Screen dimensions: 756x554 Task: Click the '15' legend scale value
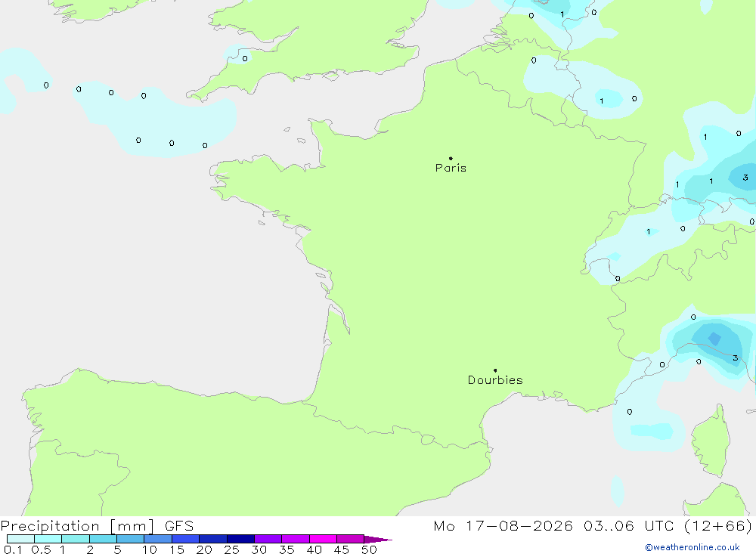[x=177, y=549]
